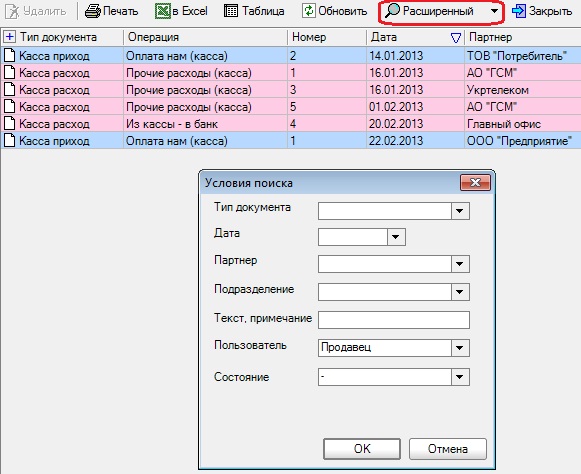Open the Дата picker dropdown
Viewport: 581px width, 474px height.
[396, 237]
